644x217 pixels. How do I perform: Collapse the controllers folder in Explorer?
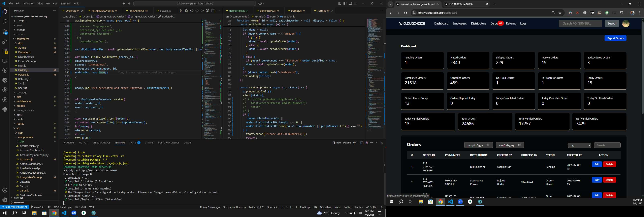[23, 39]
